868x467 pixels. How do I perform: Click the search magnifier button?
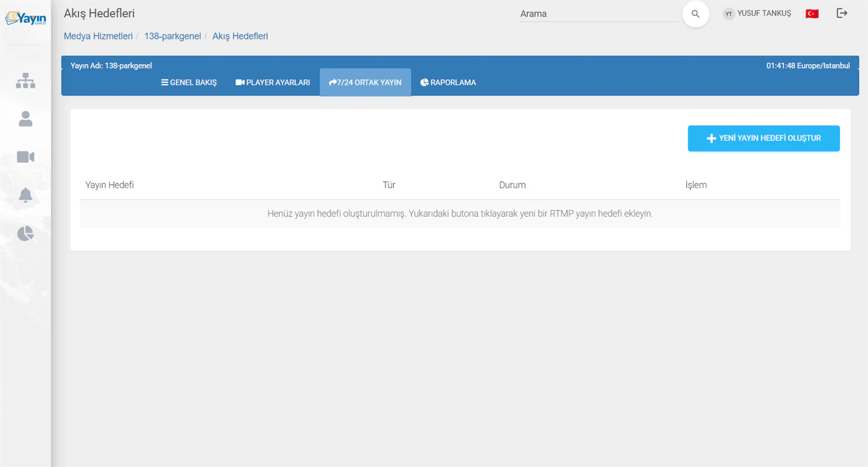point(695,14)
